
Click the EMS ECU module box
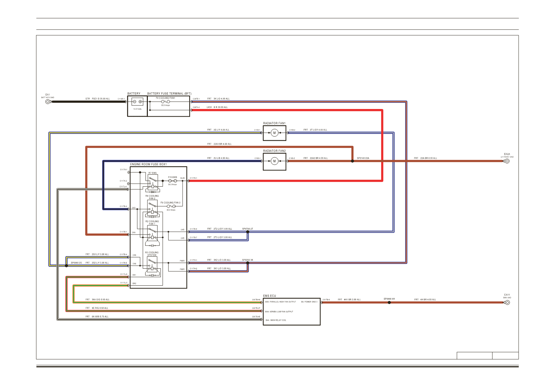click(x=292, y=312)
